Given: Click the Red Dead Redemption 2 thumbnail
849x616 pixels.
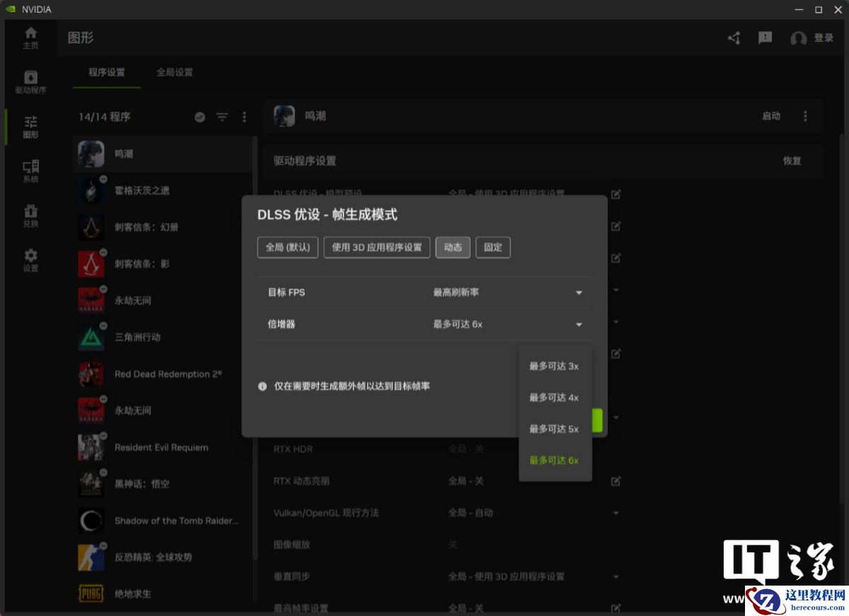Looking at the screenshot, I should pos(91,374).
